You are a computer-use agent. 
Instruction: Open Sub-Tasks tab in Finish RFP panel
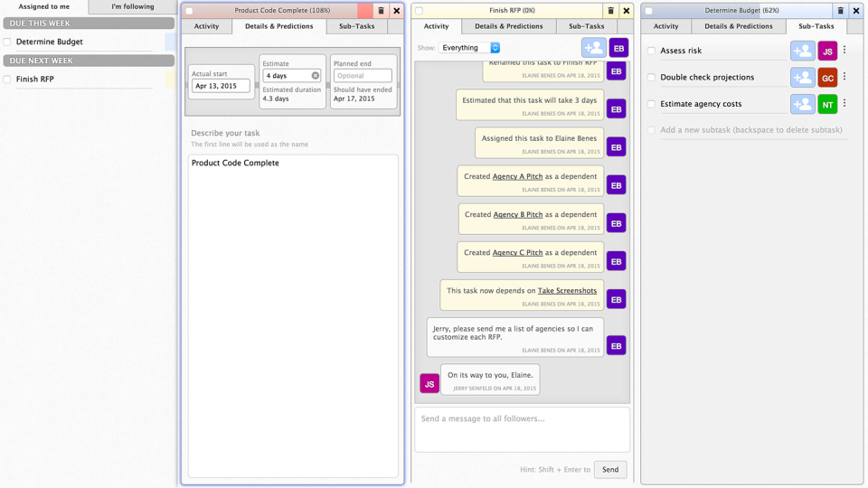click(587, 26)
